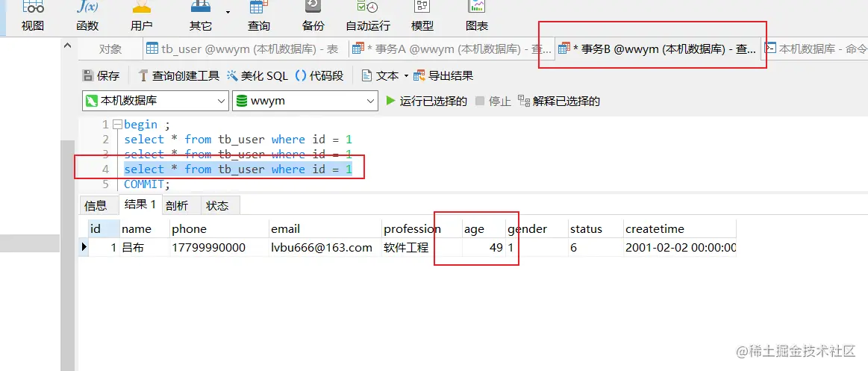Click the age cell 49

484,248
